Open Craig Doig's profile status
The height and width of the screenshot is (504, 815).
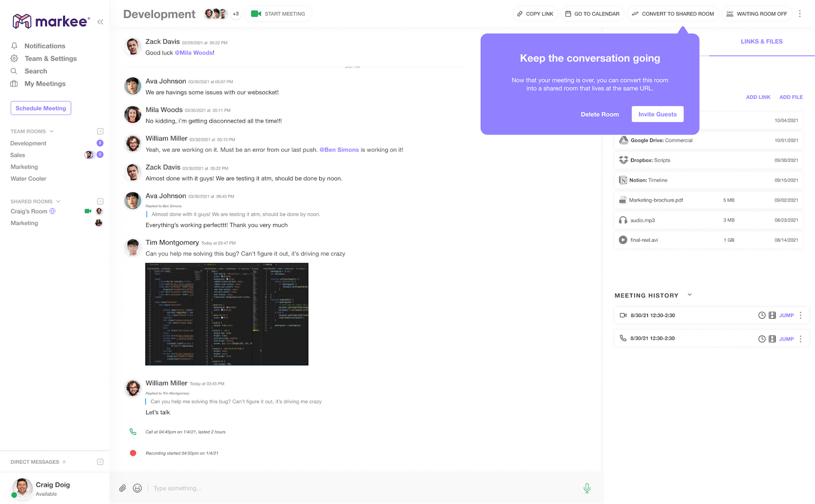coord(41,489)
